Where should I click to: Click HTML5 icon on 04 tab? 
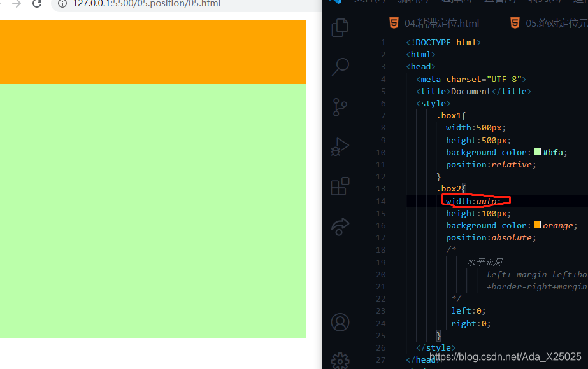click(x=394, y=24)
